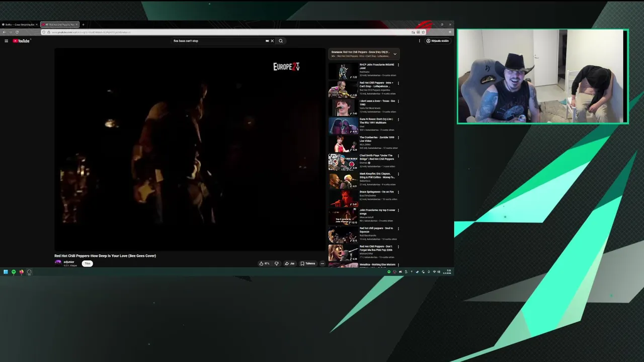Switch to the BotRix Cloud Streaming Bot tab
Screen dimensions: 644x362
(19, 24)
